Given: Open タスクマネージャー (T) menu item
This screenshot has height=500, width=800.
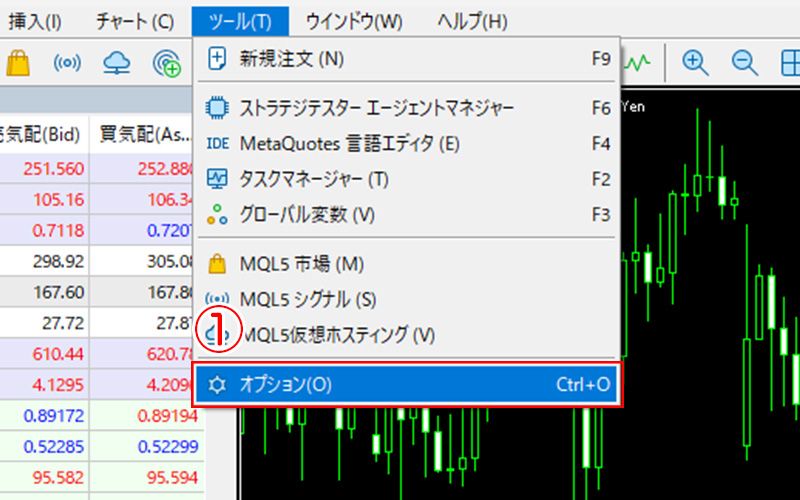Looking at the screenshot, I should click(314, 179).
